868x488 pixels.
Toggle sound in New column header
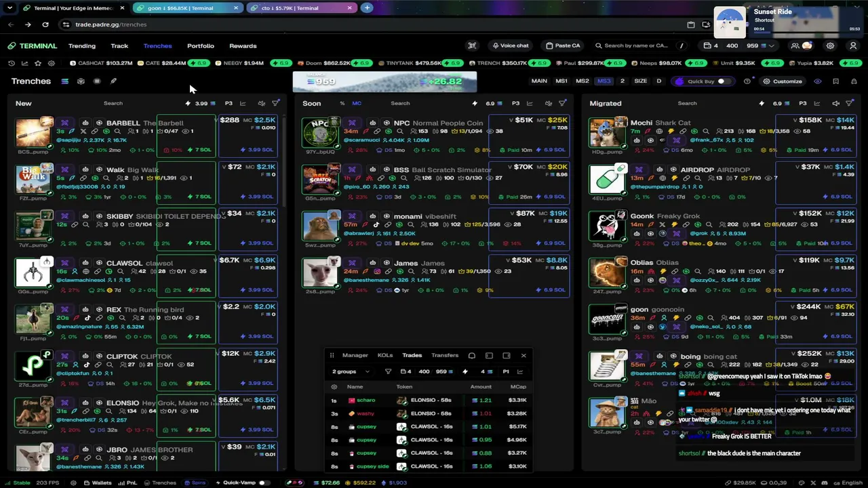point(261,104)
